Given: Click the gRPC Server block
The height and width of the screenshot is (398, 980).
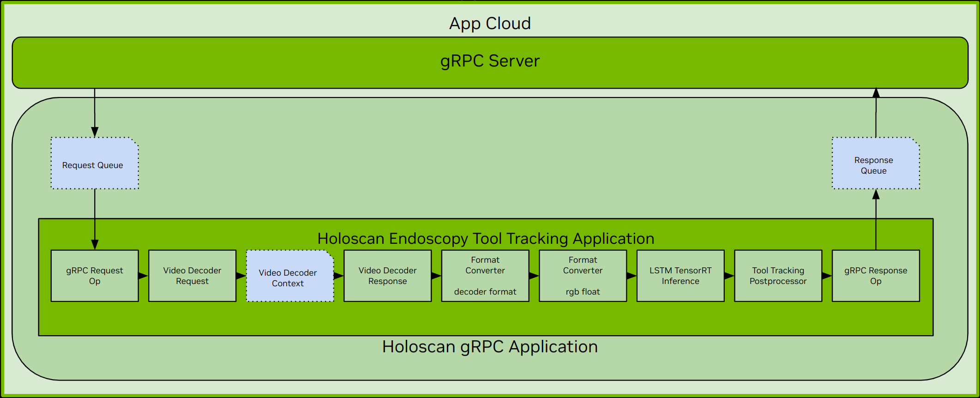Looking at the screenshot, I should click(x=490, y=63).
